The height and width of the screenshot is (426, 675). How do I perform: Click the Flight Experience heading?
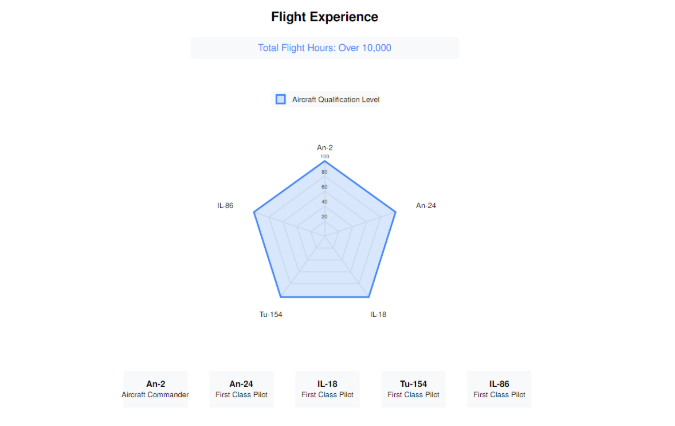[x=325, y=17]
